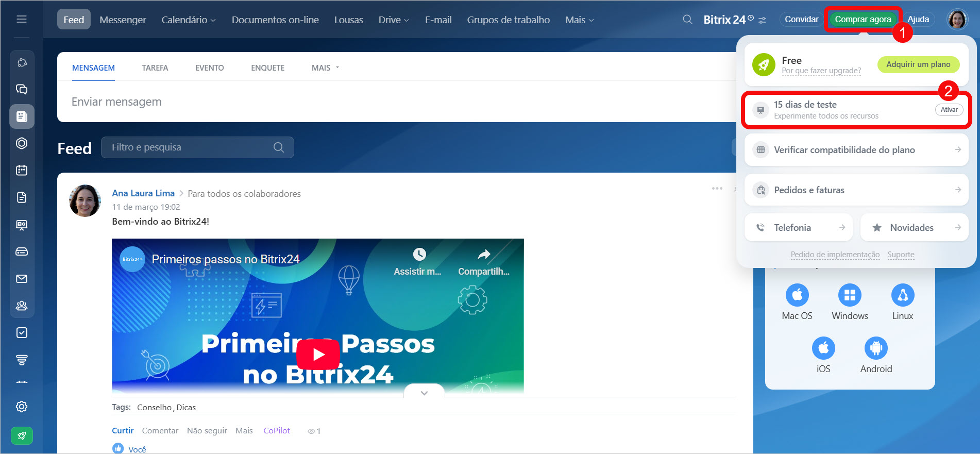Viewport: 980px width, 454px height.
Task: Open the tasks checkmark sidebar icon
Action: 22,333
